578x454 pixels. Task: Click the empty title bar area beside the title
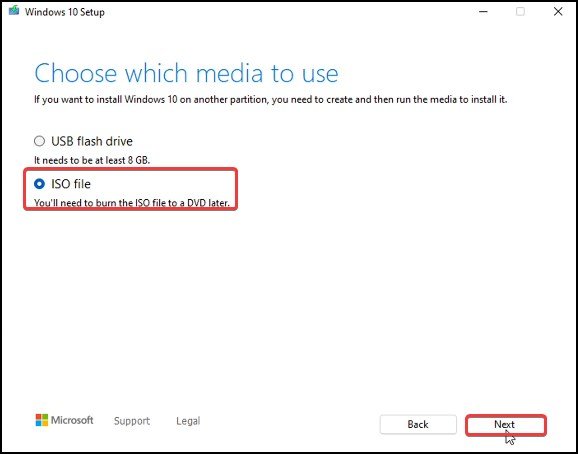(288, 11)
